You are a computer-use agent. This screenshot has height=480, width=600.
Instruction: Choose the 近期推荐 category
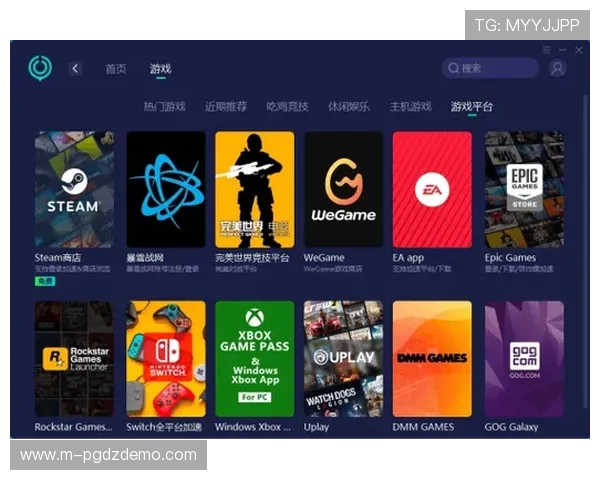(x=225, y=106)
